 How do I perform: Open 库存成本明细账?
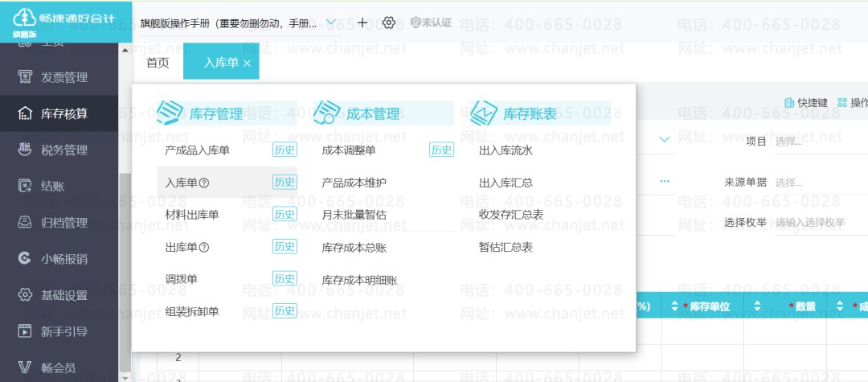point(359,280)
